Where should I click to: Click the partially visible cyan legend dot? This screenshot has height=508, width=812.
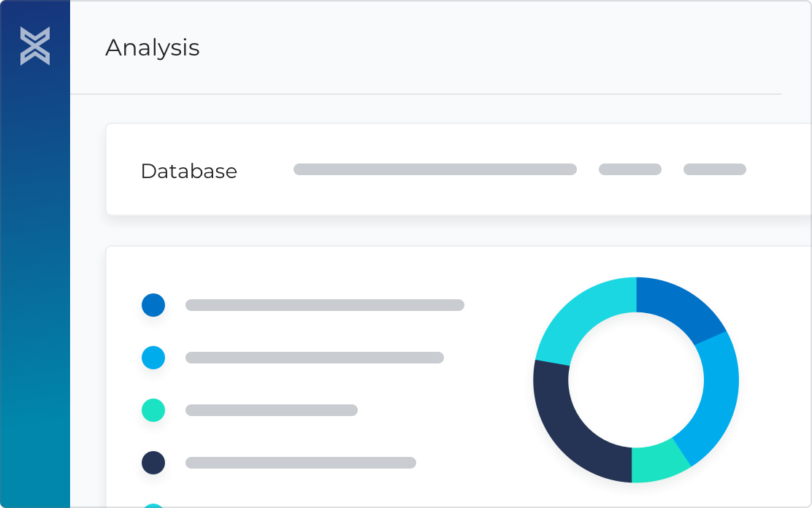pos(153,505)
